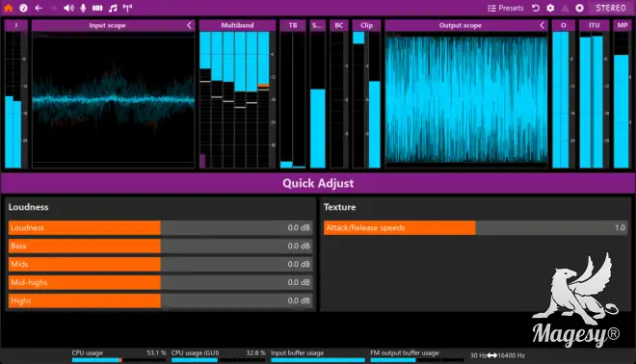The image size is (636, 364).
Task: Open the settings gear icon
Action: (x=550, y=8)
